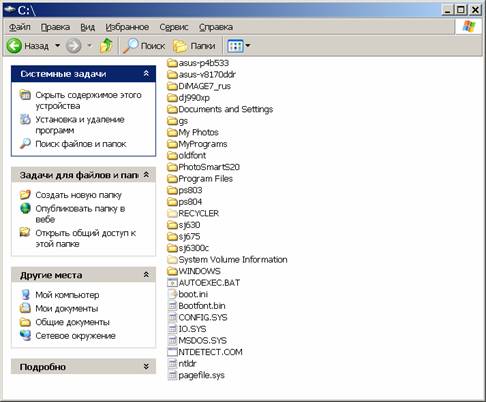Viewport: 486px width, 402px height.
Task: Collapse the Другие места panel
Action: pyautogui.click(x=146, y=275)
